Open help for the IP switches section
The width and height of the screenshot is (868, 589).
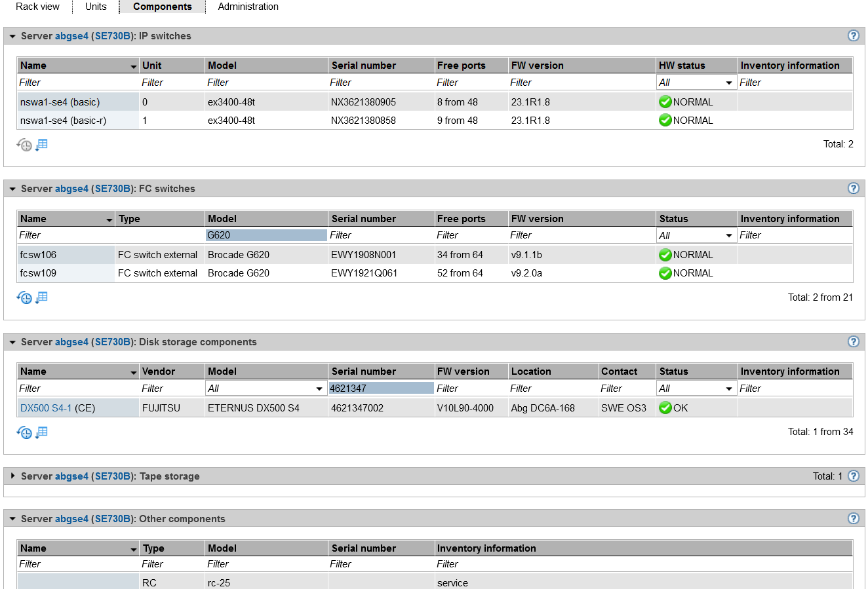pyautogui.click(x=853, y=36)
